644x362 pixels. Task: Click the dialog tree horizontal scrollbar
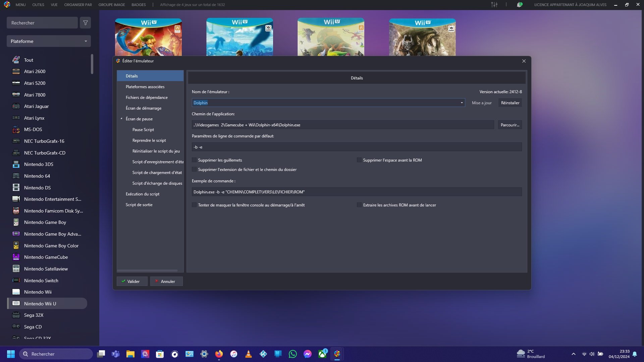click(147, 270)
